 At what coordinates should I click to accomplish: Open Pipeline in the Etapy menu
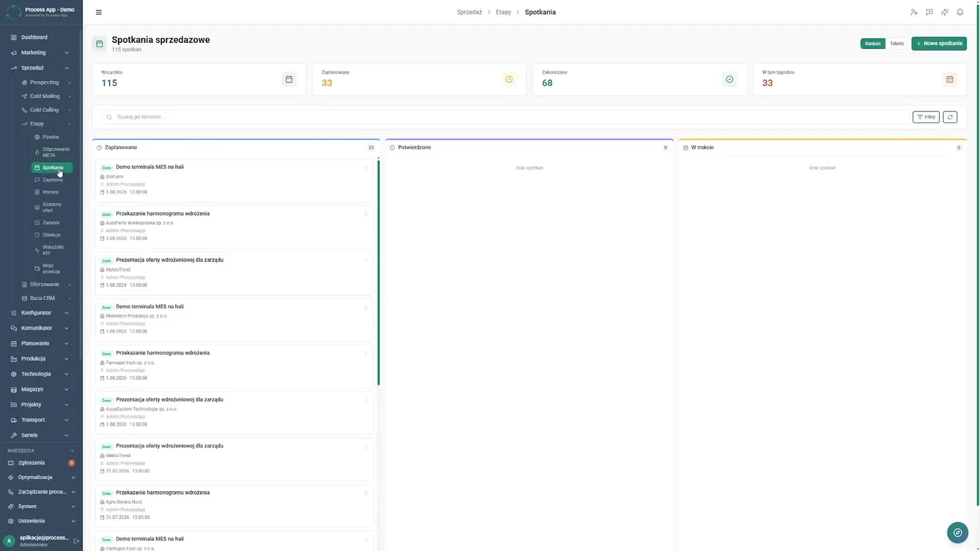pos(52,137)
